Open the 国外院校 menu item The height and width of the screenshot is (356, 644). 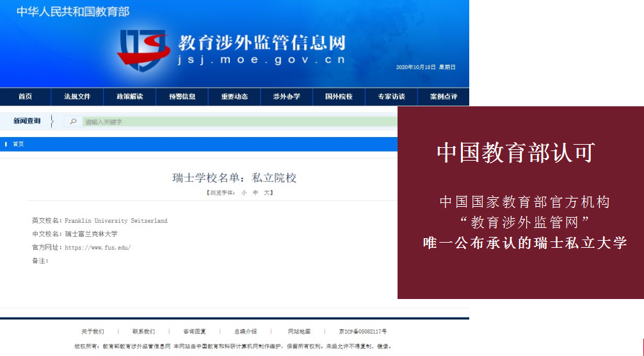[x=339, y=97]
